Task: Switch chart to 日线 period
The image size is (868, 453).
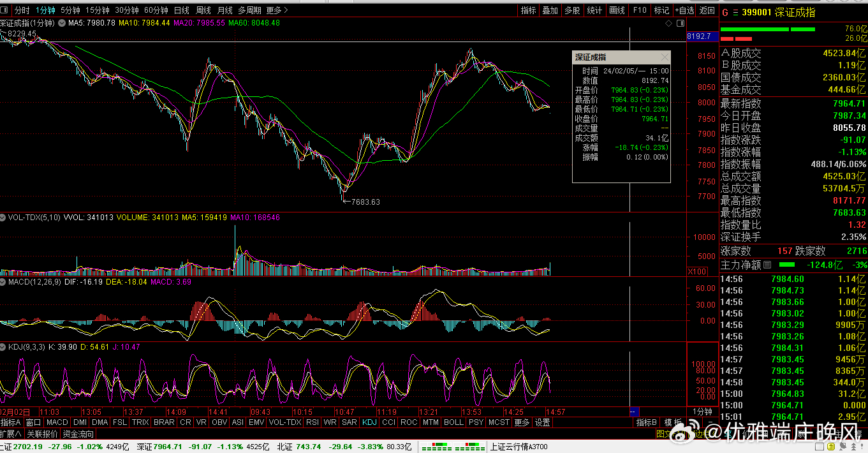Action: [182, 10]
